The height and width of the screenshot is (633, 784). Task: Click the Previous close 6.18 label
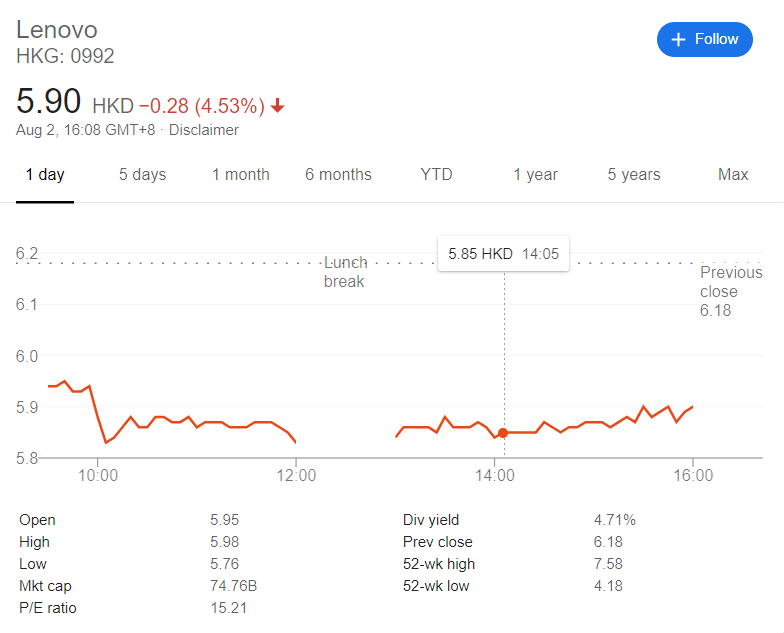pos(730,291)
